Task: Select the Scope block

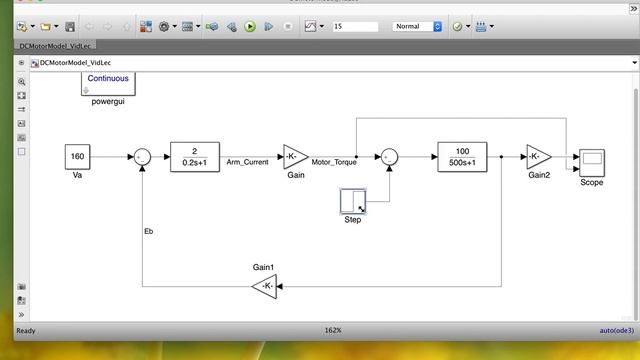Action: pyautogui.click(x=592, y=163)
